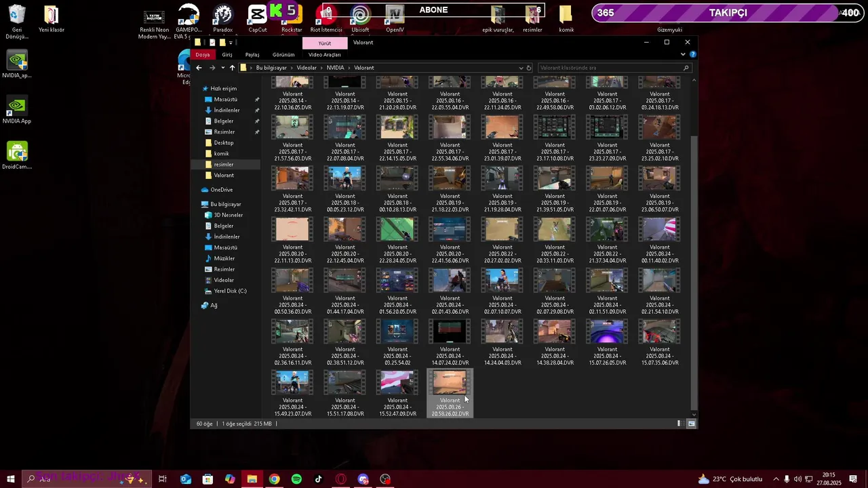Open the Video Araçları ribbon tab
This screenshot has width=868, height=488.
[324, 55]
